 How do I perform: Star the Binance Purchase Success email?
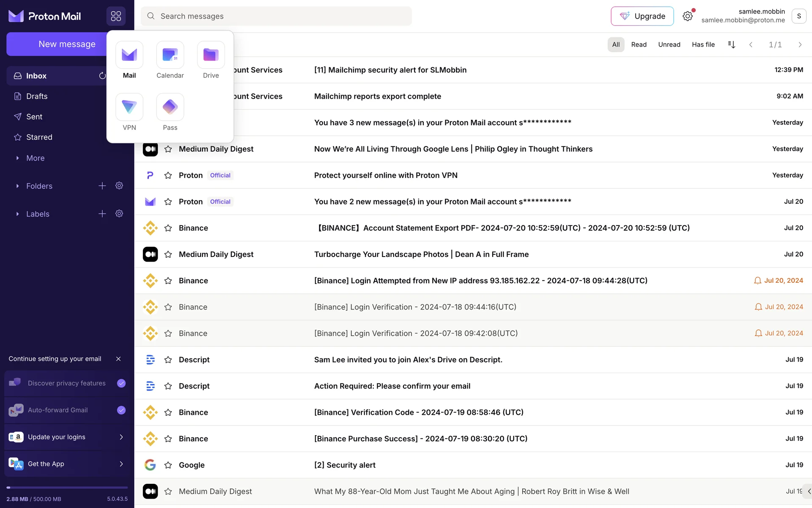pyautogui.click(x=168, y=439)
